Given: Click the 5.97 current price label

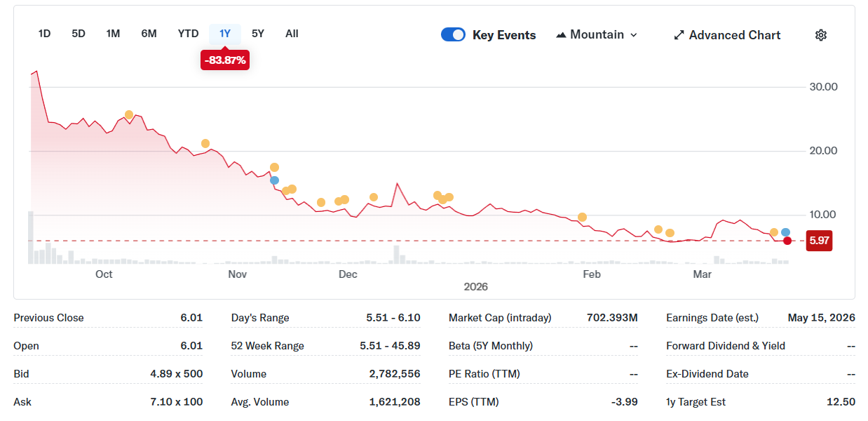Looking at the screenshot, I should tap(819, 241).
